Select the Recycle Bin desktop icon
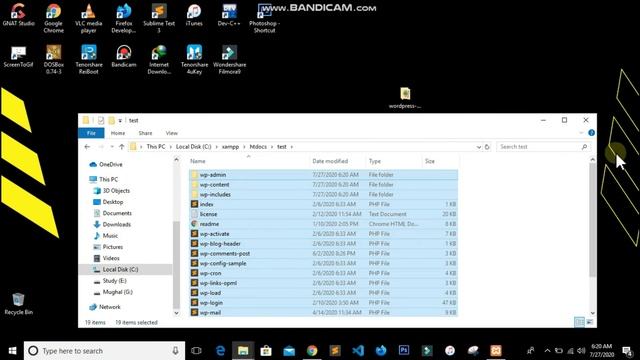 pyautogui.click(x=18, y=304)
